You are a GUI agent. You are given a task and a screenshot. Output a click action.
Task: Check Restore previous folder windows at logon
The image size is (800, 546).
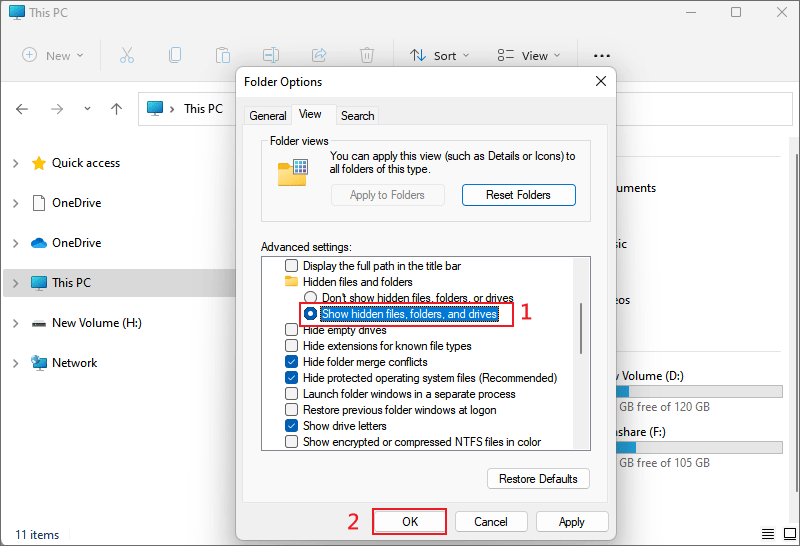click(291, 410)
